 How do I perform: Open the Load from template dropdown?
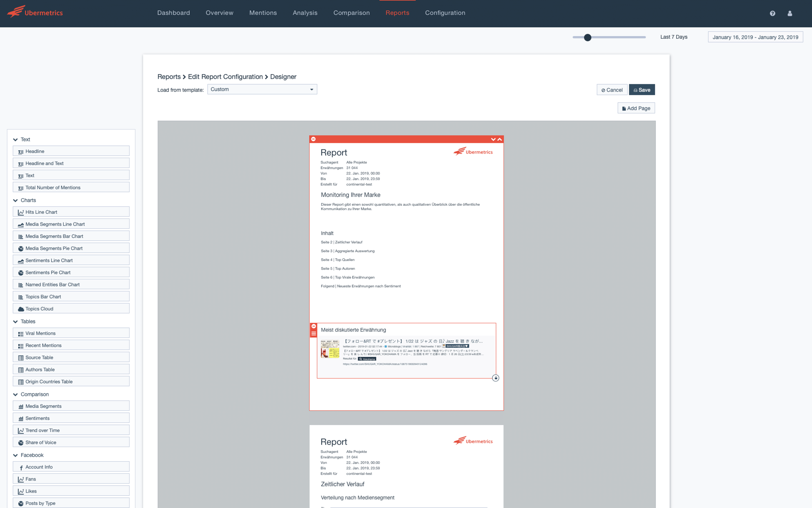pyautogui.click(x=262, y=89)
